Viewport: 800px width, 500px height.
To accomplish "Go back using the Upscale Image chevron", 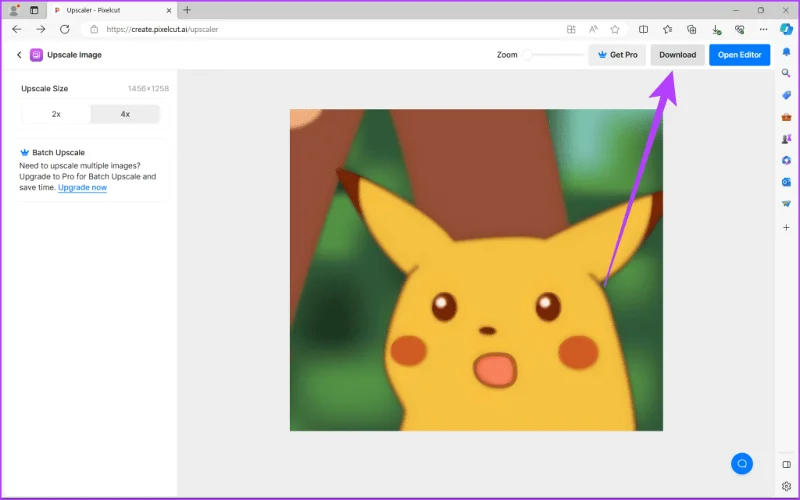I will 19,55.
